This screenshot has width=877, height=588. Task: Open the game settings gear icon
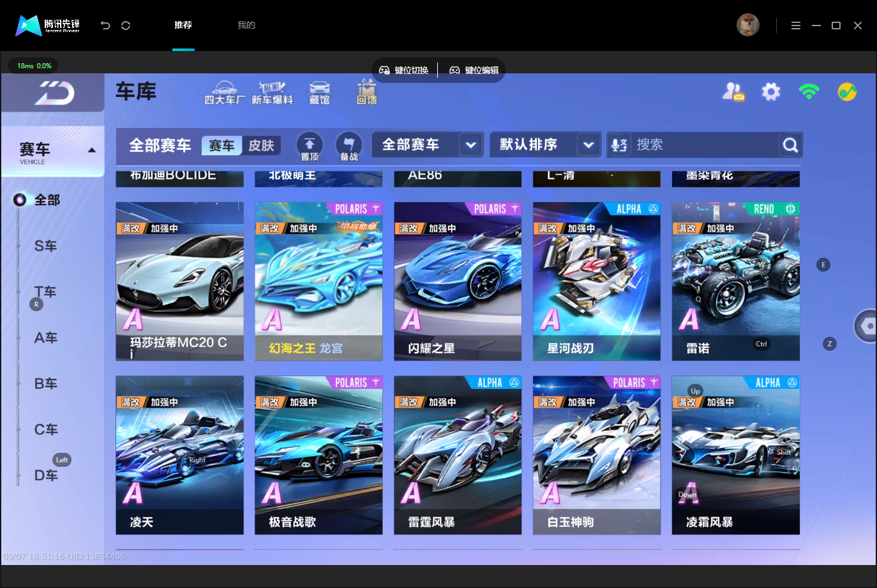[771, 92]
